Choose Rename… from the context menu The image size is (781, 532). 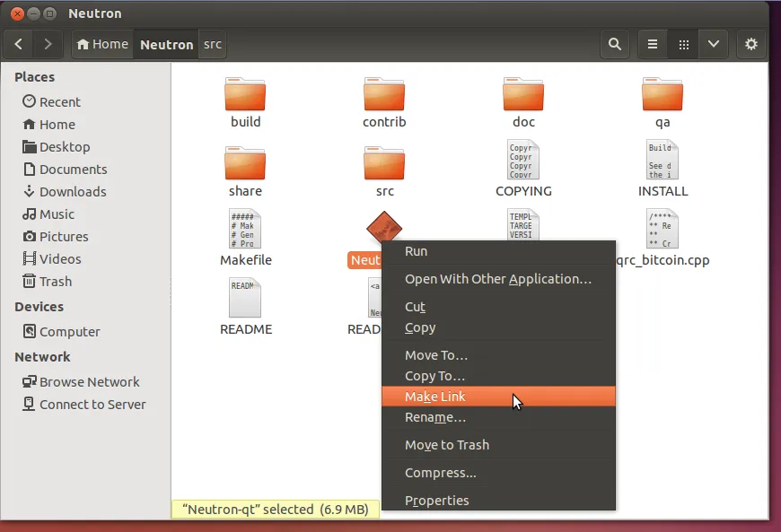pyautogui.click(x=498, y=417)
